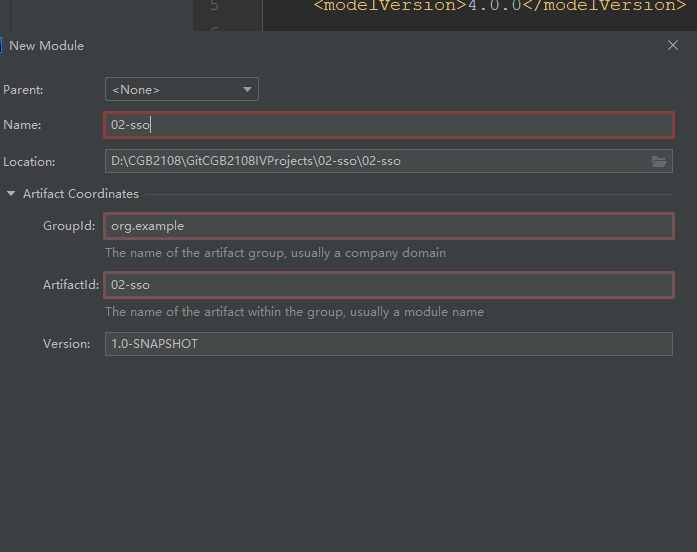Close the New Module dialog
Viewport: 697px width, 552px height.
673,45
